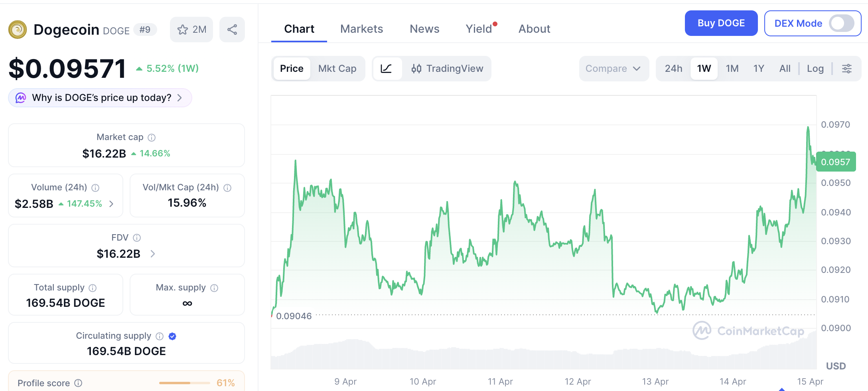This screenshot has width=868, height=391.
Task: Open the Markets tab
Action: (361, 29)
